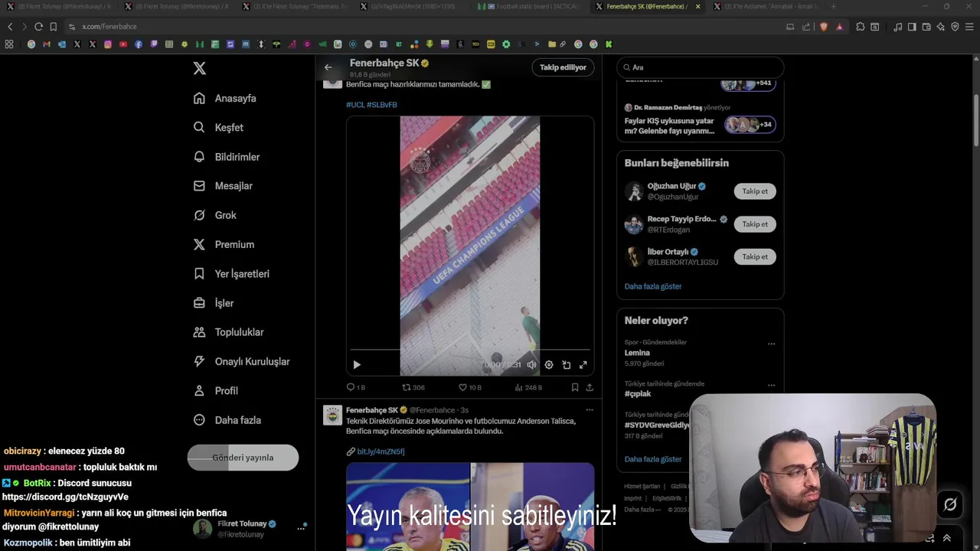Switch to first Fikret Tolunay tab
Viewport: 980px width, 551px height.
[x=61, y=6]
